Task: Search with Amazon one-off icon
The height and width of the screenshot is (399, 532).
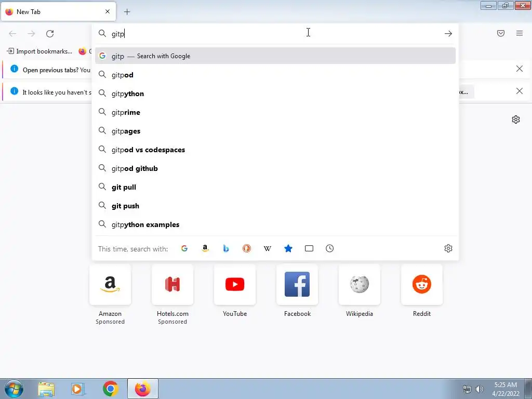Action: 205,248
